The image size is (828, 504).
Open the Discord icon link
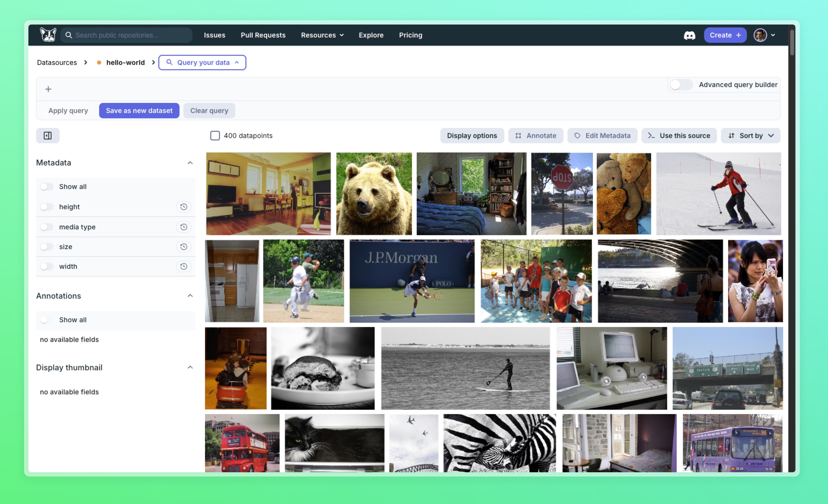689,35
